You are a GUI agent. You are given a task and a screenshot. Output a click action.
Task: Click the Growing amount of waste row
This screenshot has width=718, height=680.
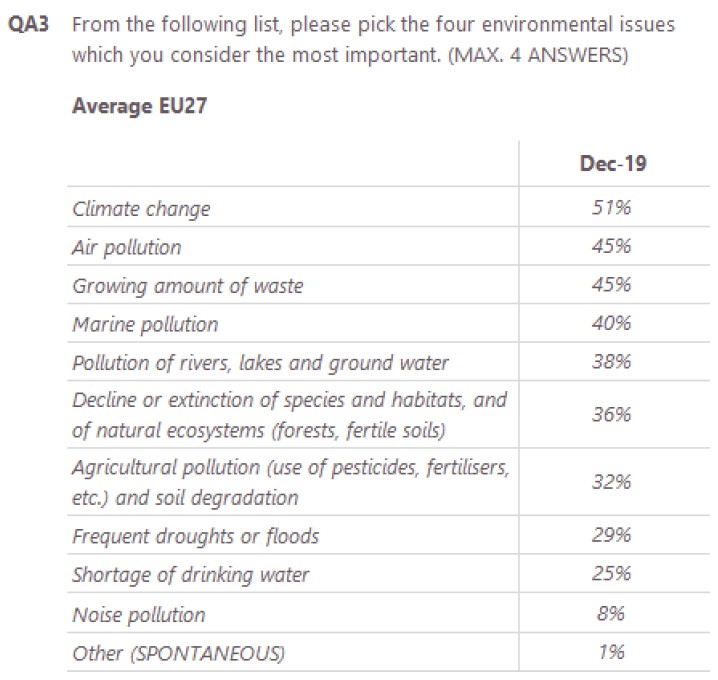point(187,286)
